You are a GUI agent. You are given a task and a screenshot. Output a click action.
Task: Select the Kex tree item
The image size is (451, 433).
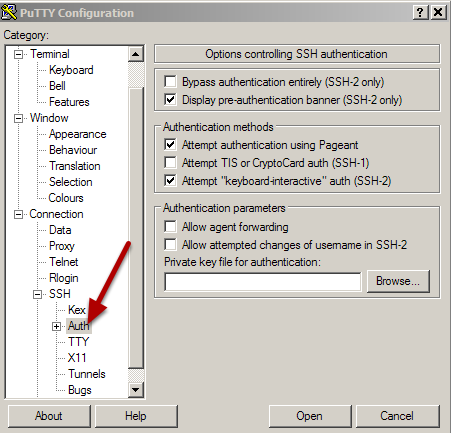point(77,310)
